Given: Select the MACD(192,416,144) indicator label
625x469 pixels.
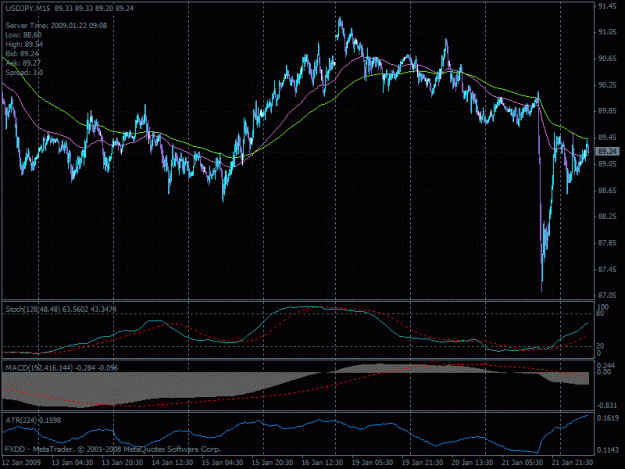Looking at the screenshot, I should click(x=62, y=368).
